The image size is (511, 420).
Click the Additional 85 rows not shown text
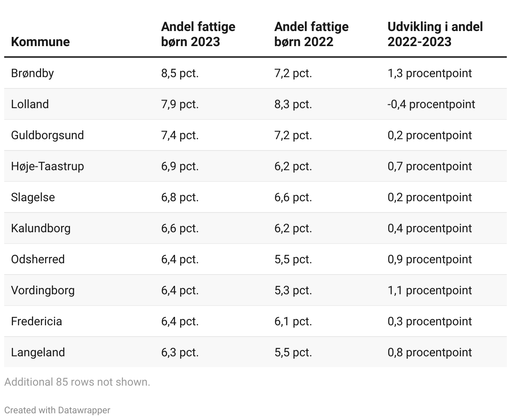[x=77, y=382]
